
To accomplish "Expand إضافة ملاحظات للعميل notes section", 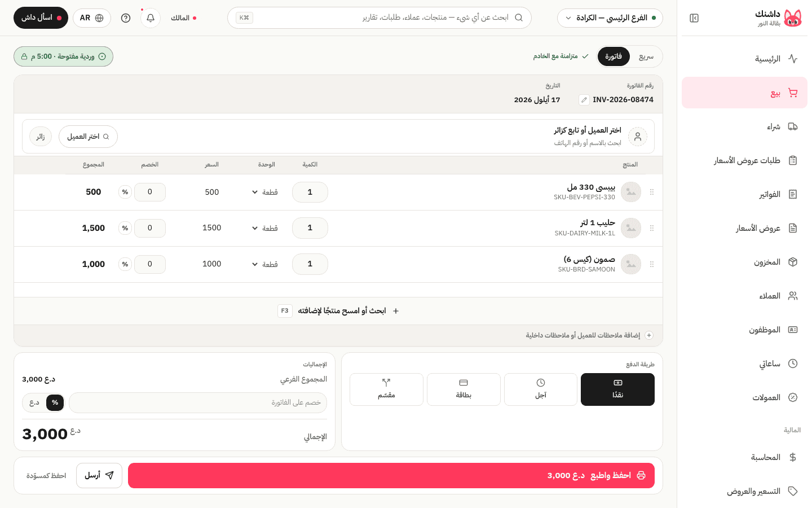I will click(x=589, y=335).
